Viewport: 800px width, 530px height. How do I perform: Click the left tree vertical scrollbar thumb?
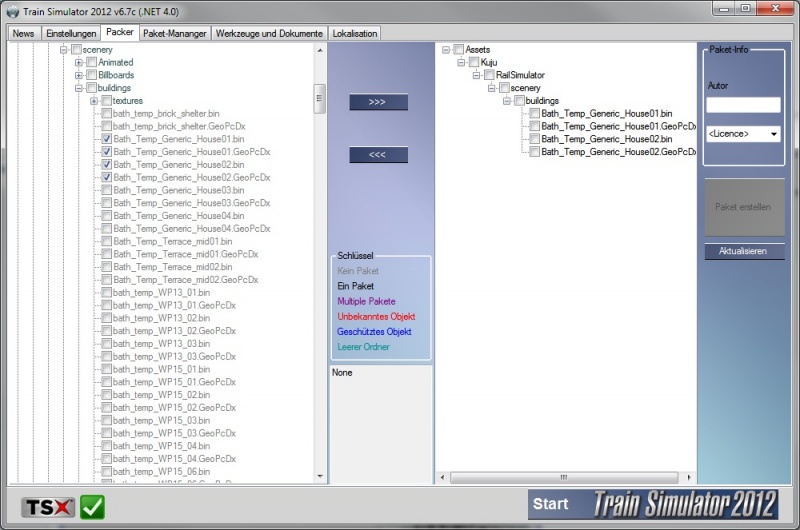tap(319, 98)
